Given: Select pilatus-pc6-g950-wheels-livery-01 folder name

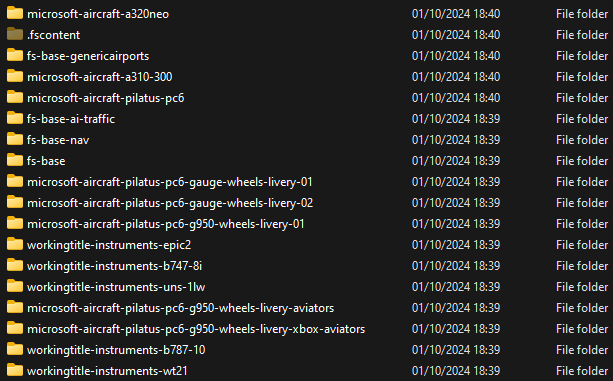Looking at the screenshot, I should click(166, 224).
